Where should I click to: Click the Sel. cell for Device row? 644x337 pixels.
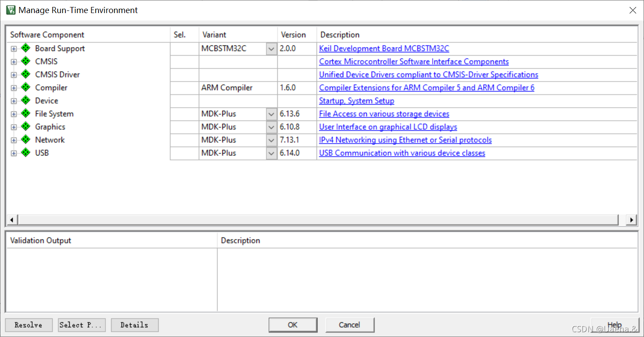pos(184,101)
